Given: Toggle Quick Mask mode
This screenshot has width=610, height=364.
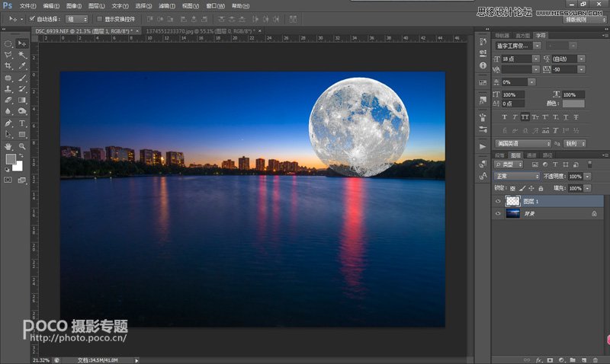Looking at the screenshot, I should [x=8, y=180].
